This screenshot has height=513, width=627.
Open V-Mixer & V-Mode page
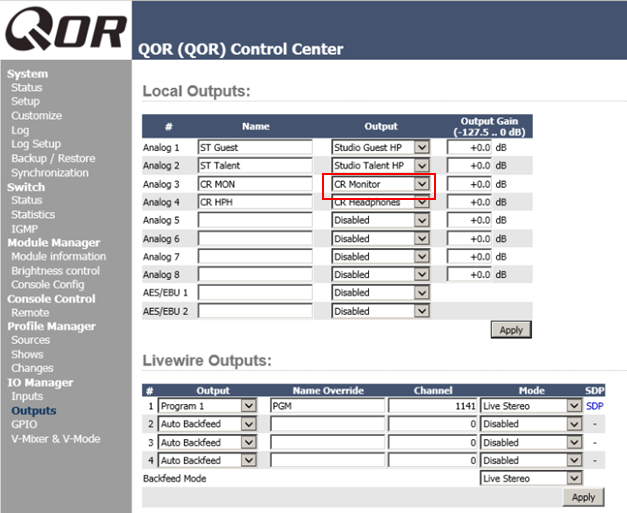coord(56,439)
